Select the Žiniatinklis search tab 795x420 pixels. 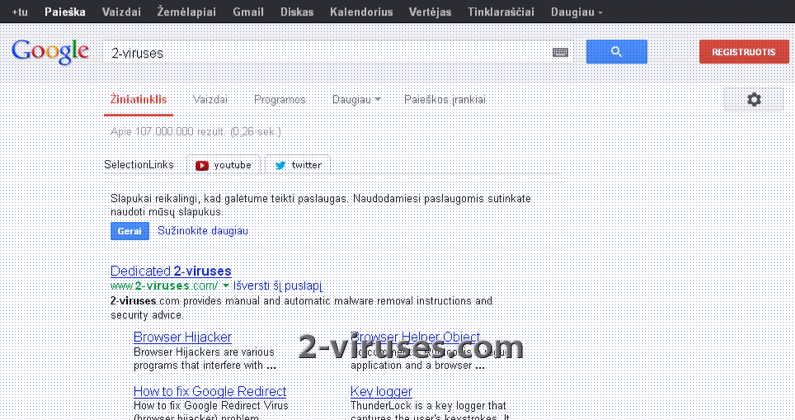[138, 99]
